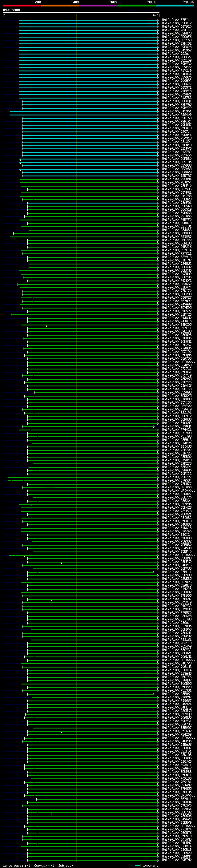Select the UniRef100_B0K6X3 label
This screenshot has height=868, width=197.
177,213
